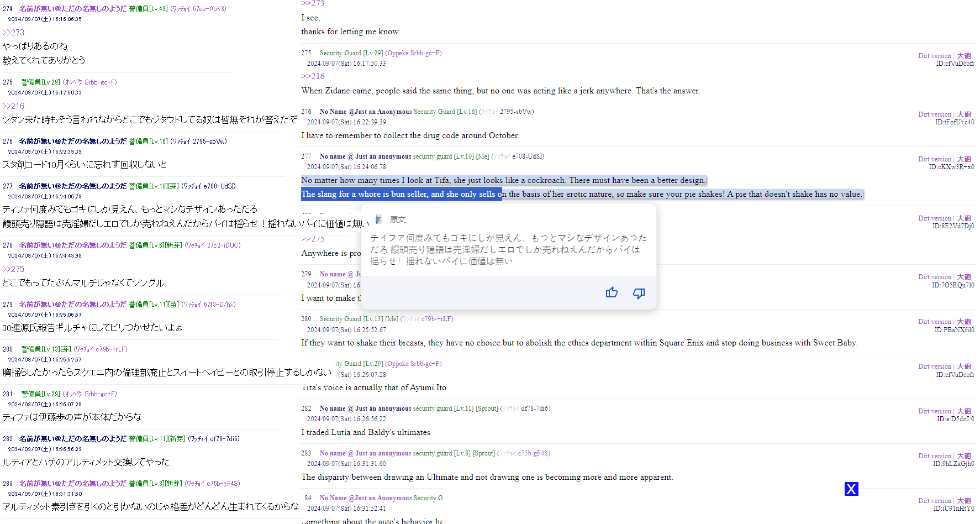Click the Japanese line スタ剤コード10月くらいに

tap(85, 165)
